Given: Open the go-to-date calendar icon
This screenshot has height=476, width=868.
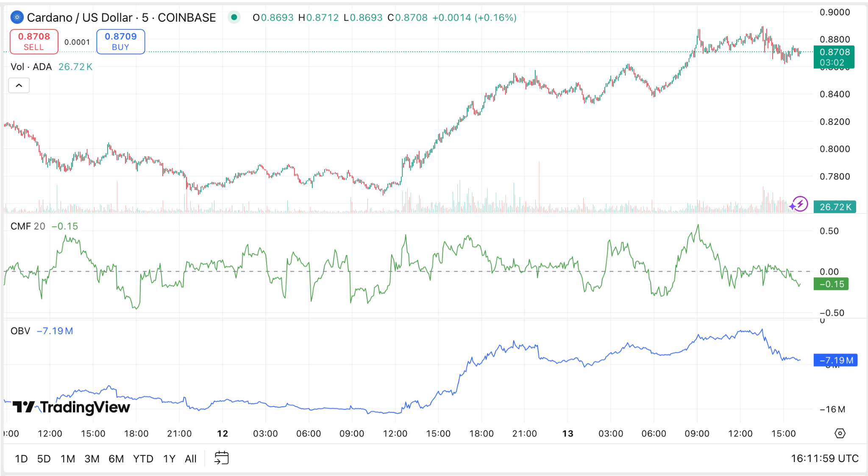Looking at the screenshot, I should click(x=221, y=458).
